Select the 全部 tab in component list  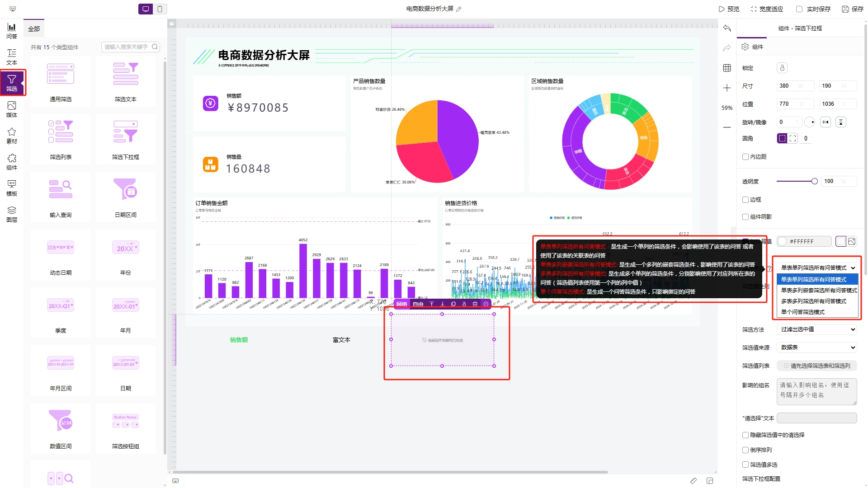pos(34,28)
